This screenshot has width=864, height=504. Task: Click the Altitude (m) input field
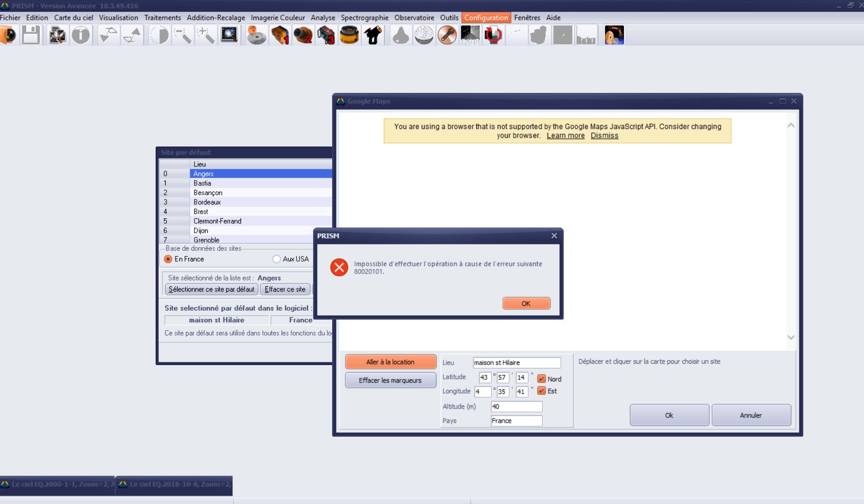516,406
